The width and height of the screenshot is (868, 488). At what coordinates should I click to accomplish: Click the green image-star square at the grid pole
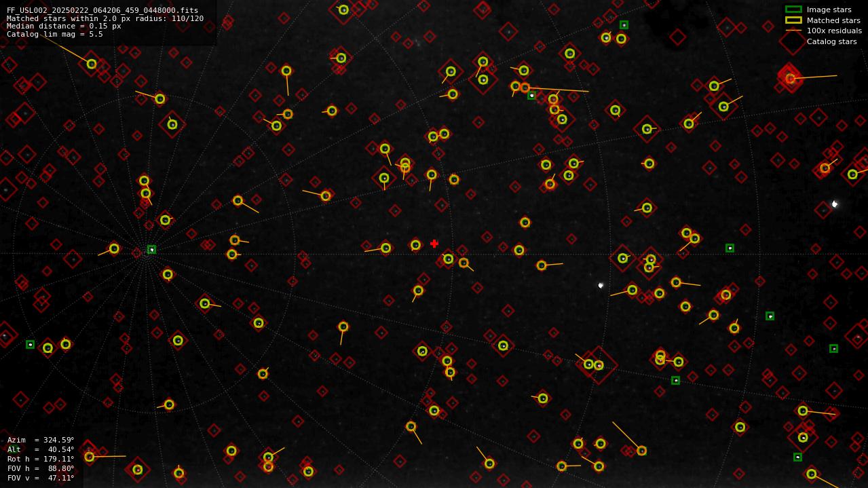click(x=151, y=250)
